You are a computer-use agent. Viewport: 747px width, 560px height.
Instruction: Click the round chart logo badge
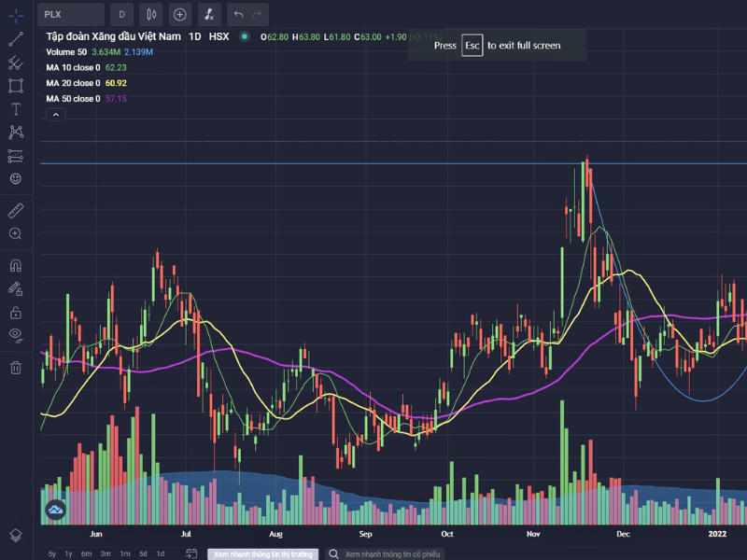(x=56, y=510)
